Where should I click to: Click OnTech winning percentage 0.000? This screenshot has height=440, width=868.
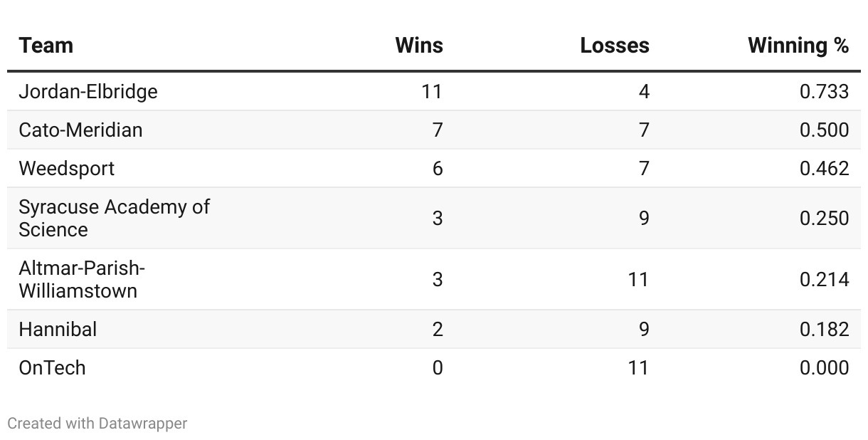coord(824,367)
